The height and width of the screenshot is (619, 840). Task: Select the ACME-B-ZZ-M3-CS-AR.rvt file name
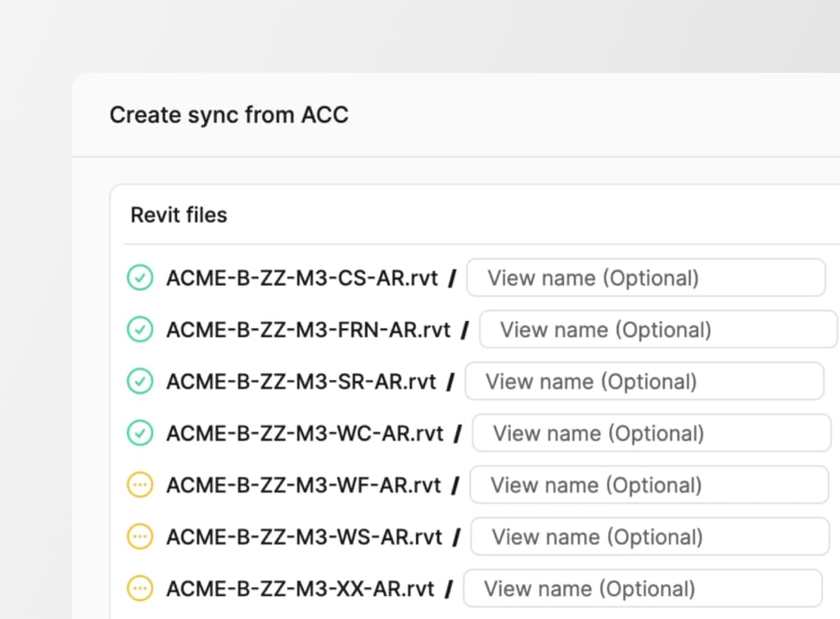[x=302, y=278]
